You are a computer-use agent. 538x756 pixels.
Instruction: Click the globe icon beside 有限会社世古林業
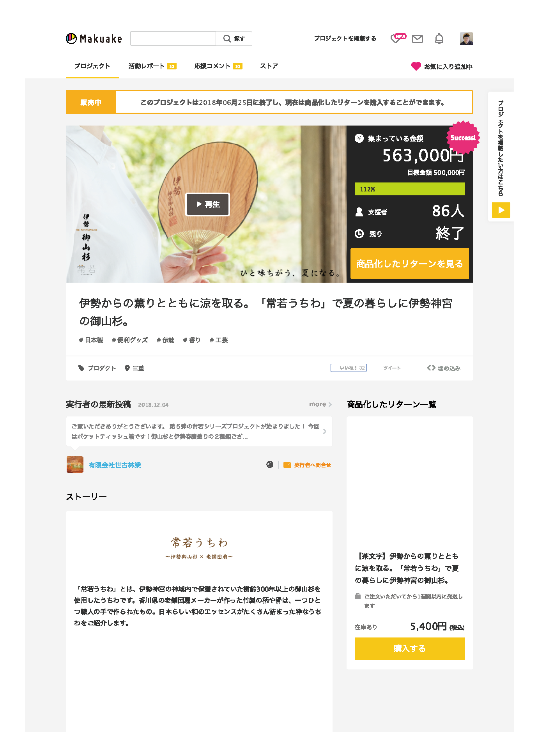pos(270,464)
